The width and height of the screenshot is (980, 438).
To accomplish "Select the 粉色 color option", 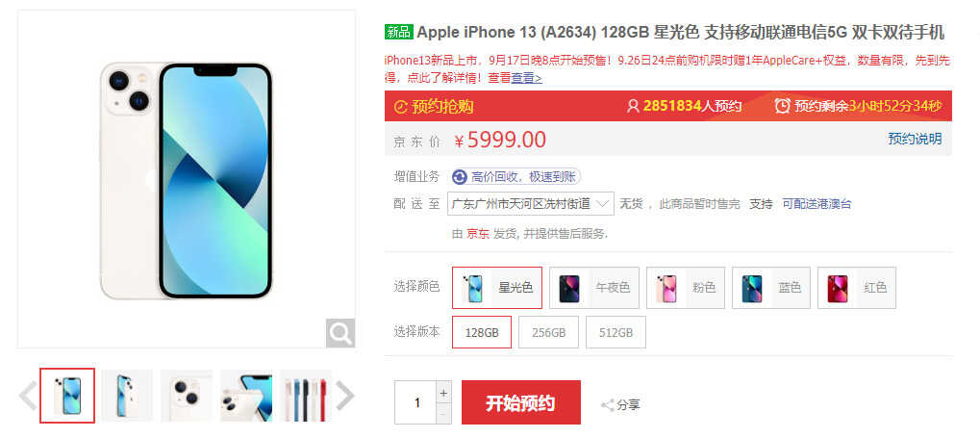I will pos(686,288).
